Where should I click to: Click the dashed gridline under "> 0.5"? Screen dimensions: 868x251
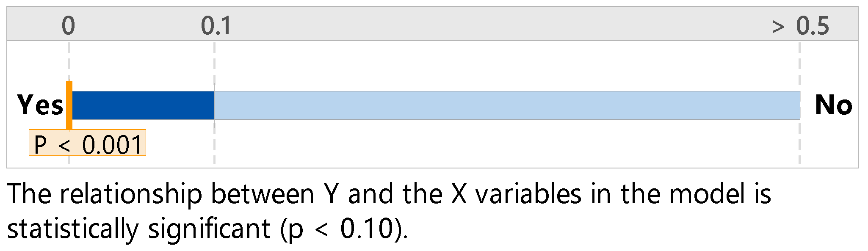(799, 144)
